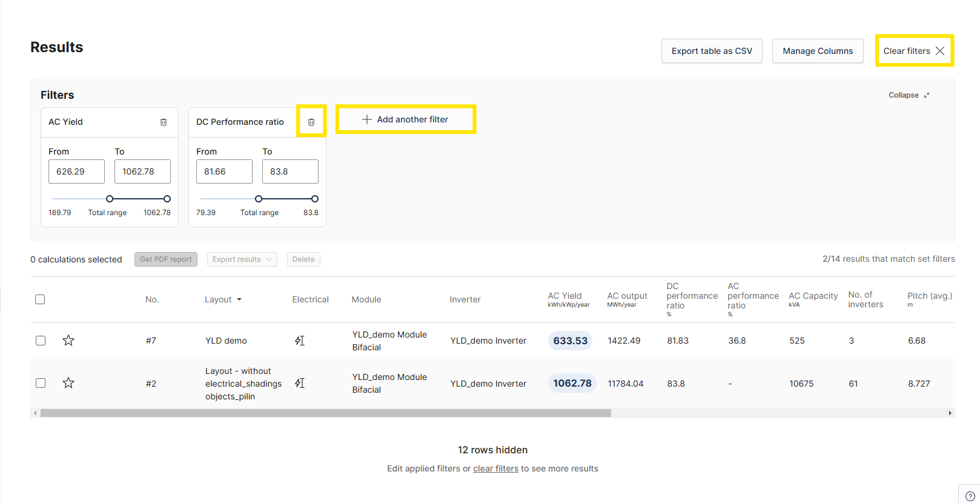Click the AC Yield column header
This screenshot has height=503, width=980.
[569, 299]
